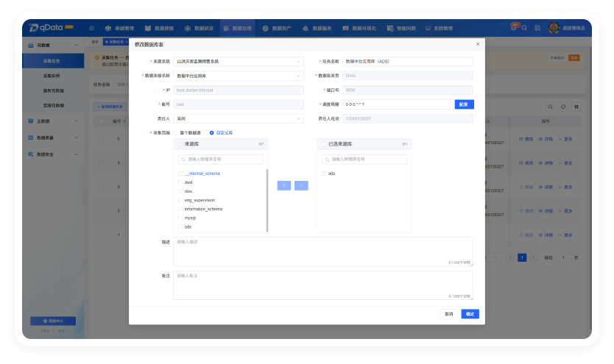
Task: Switch to the 数据服务 top menu
Action: (317, 28)
